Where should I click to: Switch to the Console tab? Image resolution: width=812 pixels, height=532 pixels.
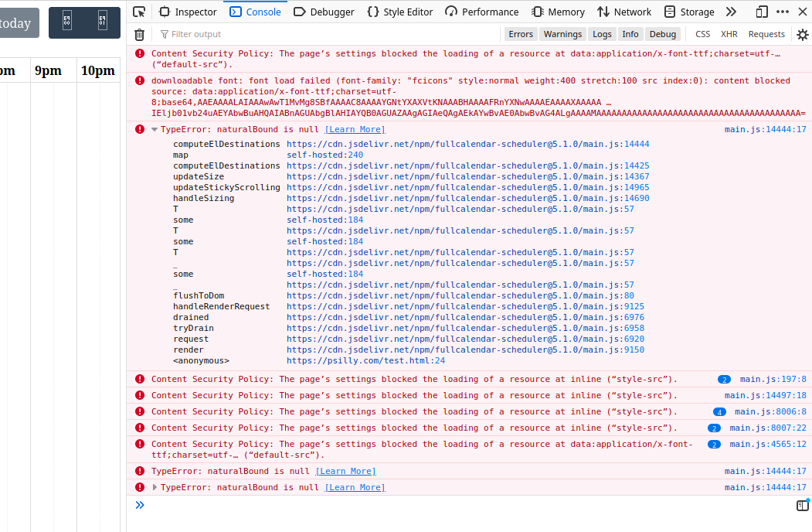[x=255, y=12]
